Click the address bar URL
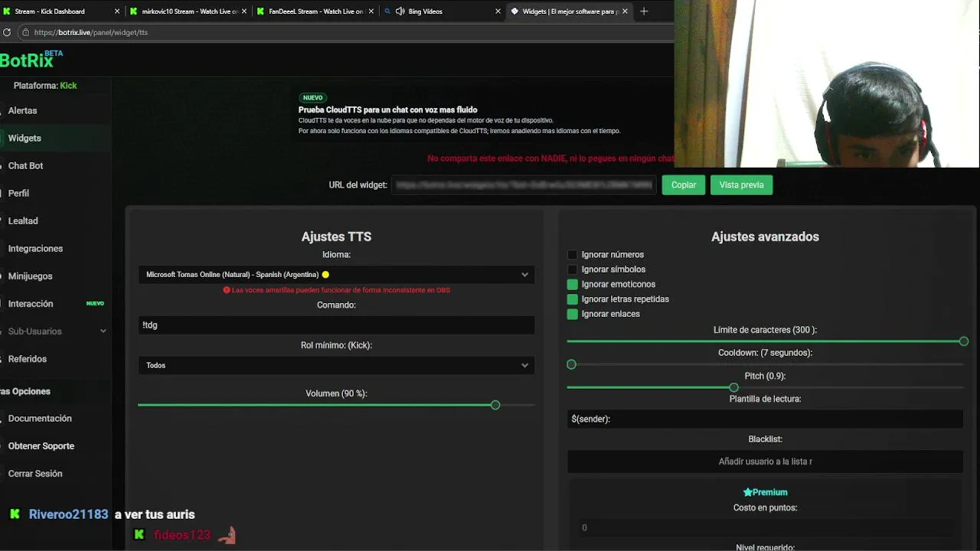The image size is (980, 551). 91,33
